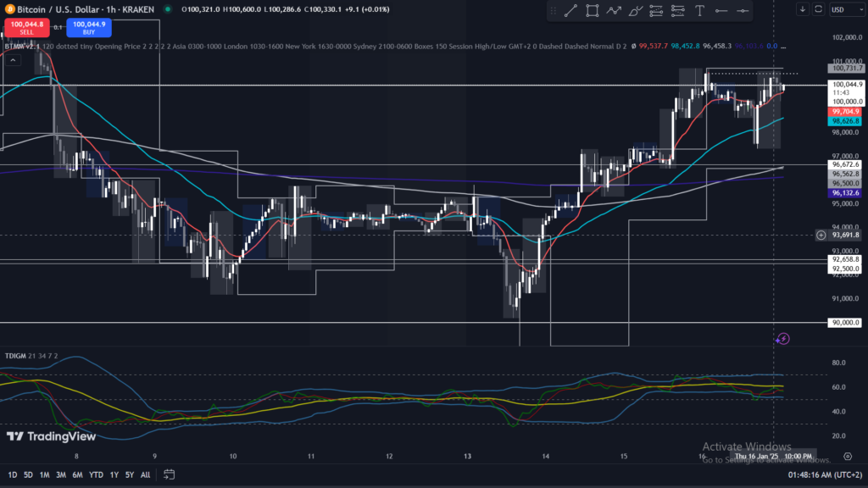Toggle the scroll-to-latest arrow button
The image size is (868, 488).
coord(803,9)
